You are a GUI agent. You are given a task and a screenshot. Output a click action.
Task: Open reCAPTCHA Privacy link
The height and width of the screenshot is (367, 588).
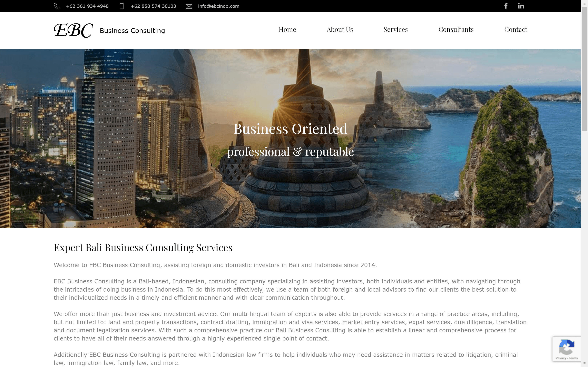(561, 358)
